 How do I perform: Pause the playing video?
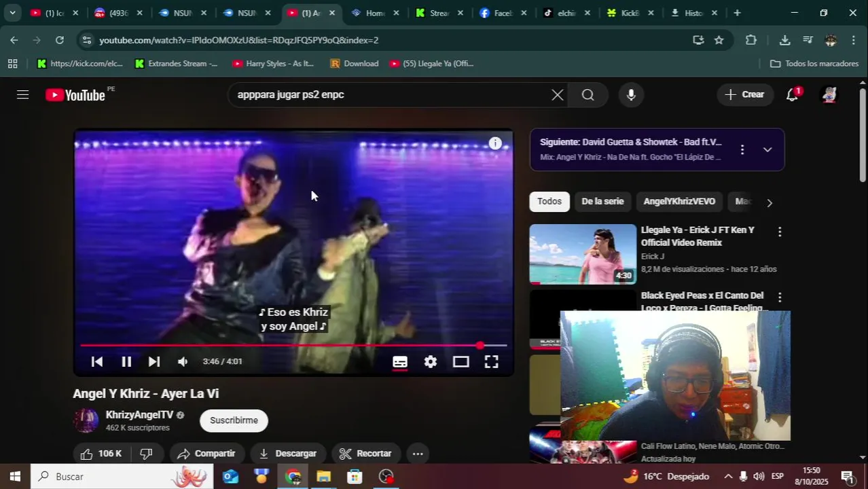[x=126, y=362]
